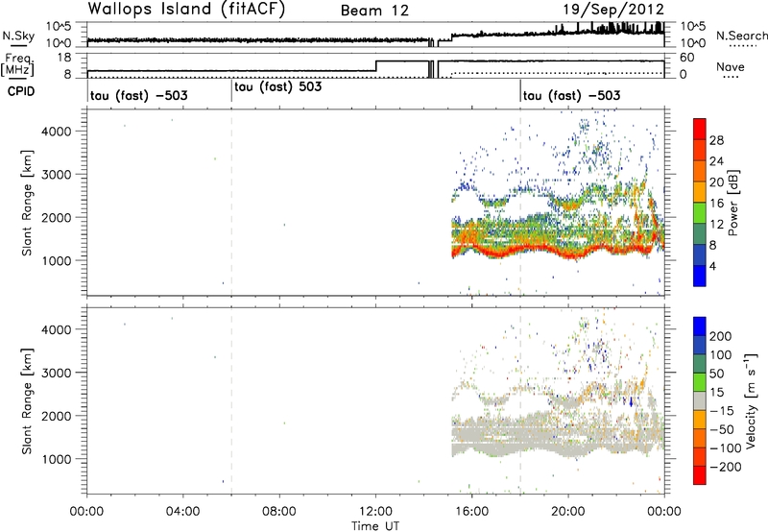Click the "N.Search" legend label
Screen dimensions: 768x532
click(741, 36)
